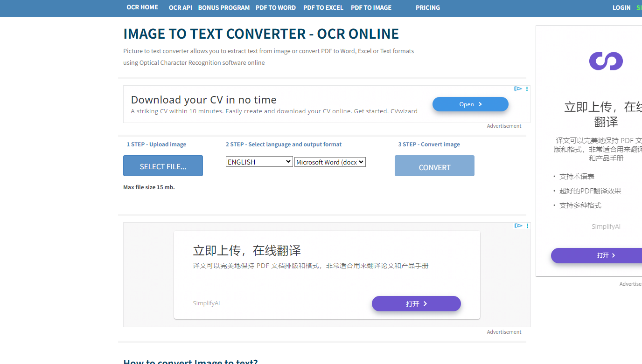This screenshot has width=642, height=364.
Task: Open the three-dot options on the SimplifyAI banner ad
Action: 527,226
